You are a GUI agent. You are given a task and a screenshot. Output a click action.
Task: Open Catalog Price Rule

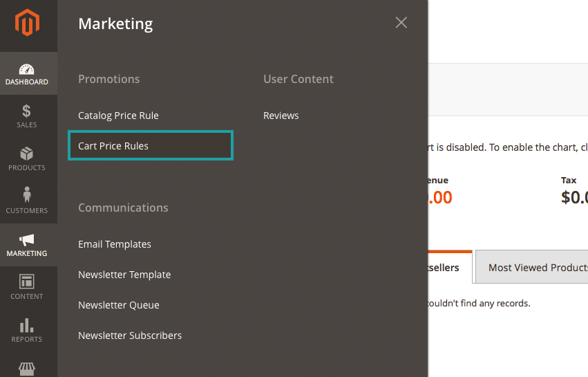tap(118, 116)
